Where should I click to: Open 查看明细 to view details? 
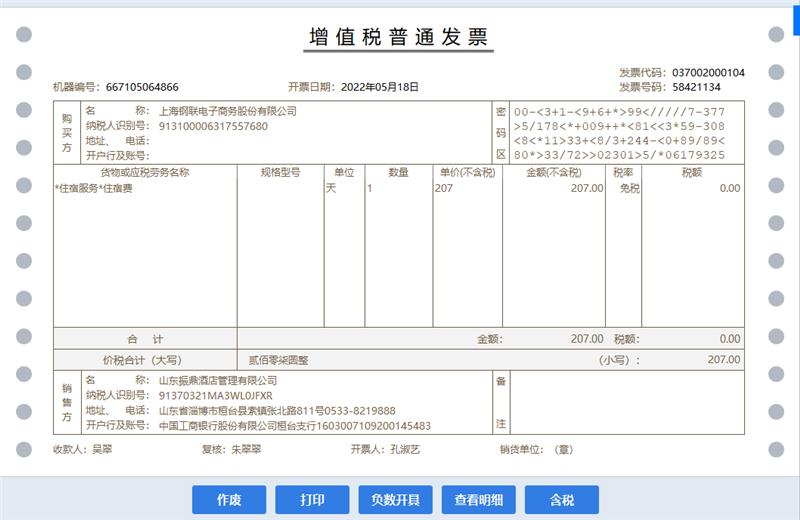pos(478,500)
